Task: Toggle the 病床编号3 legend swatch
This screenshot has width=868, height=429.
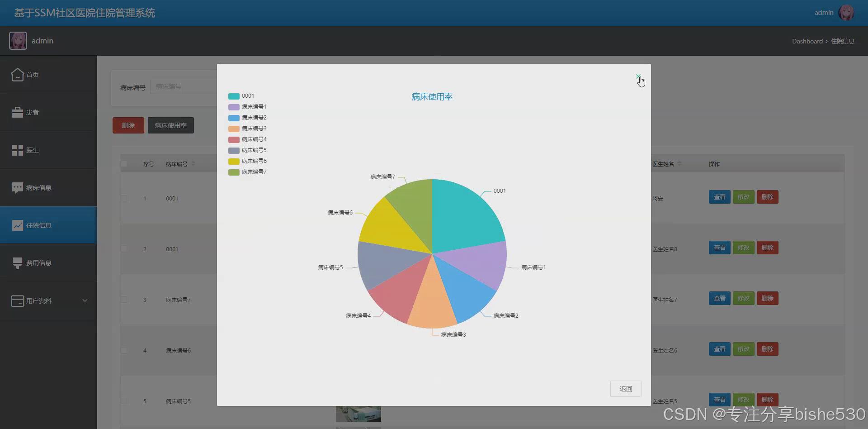Action: 234,129
